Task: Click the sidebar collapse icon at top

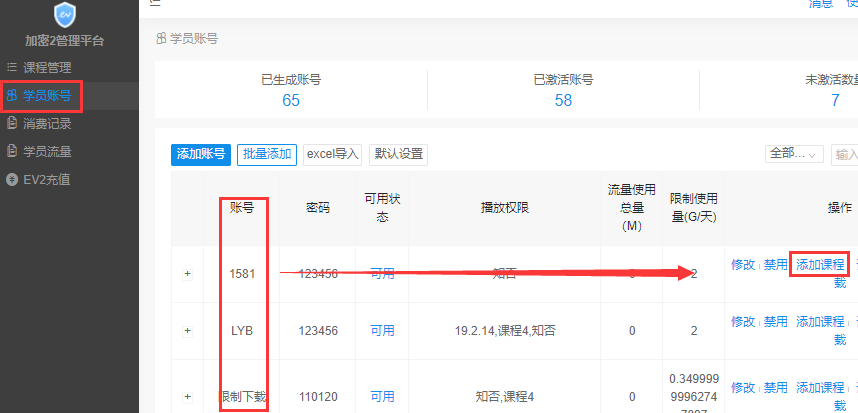Action: [x=154, y=3]
